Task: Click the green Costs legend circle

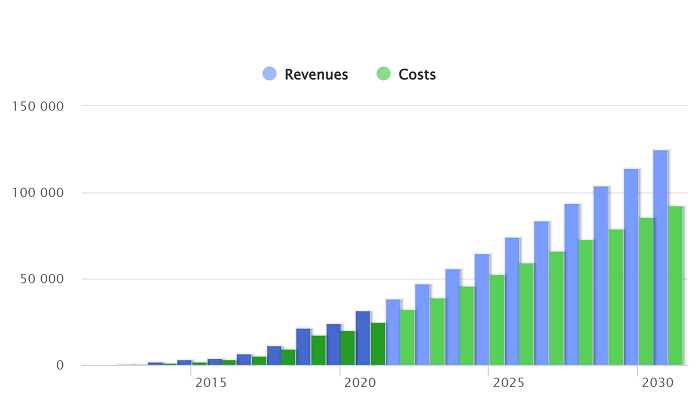Action: pos(383,74)
